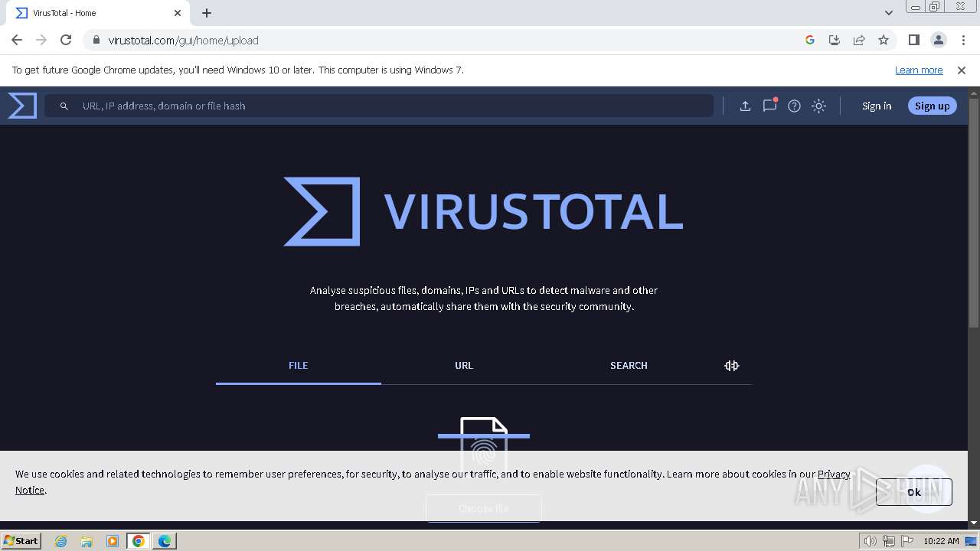980x551 pixels.
Task: Click the search magnifier icon
Action: 64,106
